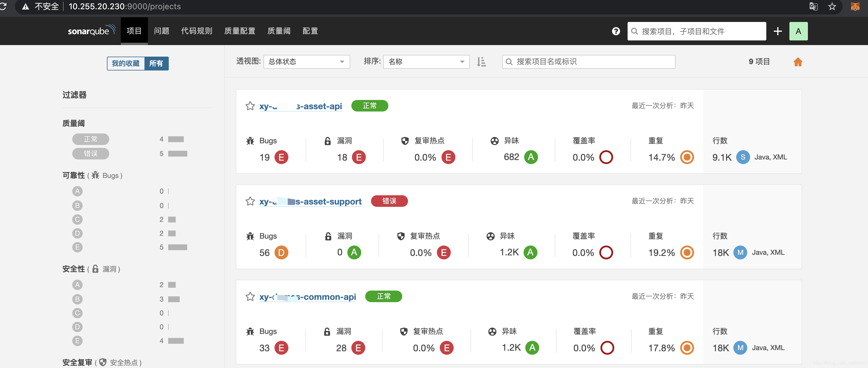Click asset-support duplication circle indicator
The width and height of the screenshot is (868, 368).
(x=687, y=252)
